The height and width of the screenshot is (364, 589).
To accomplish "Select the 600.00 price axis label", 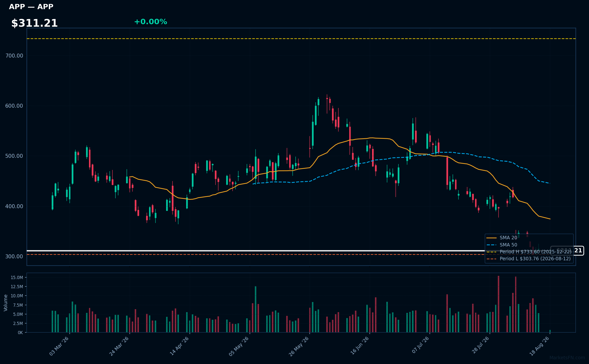I will [14, 106].
